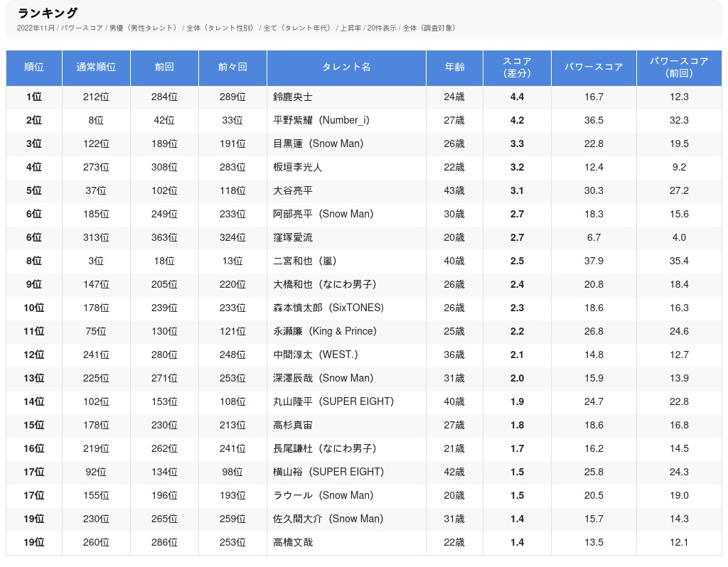The height and width of the screenshot is (567, 728).
Task: Open talent name 鈴鹿央士
Action: 293,97
